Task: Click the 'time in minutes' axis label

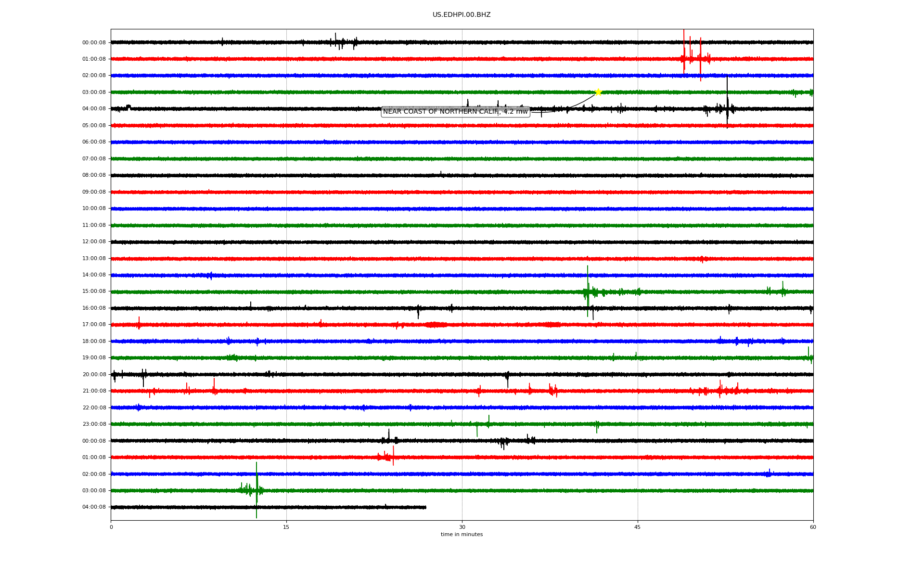Action: 462,534
